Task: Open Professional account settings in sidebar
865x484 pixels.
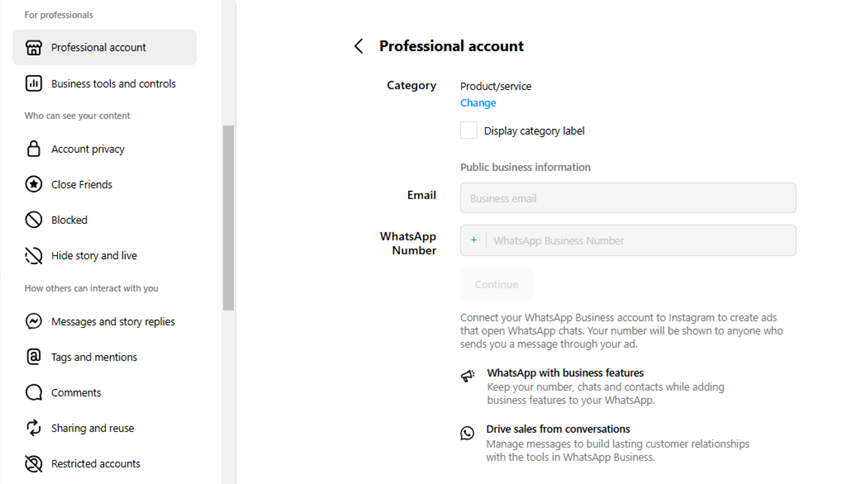Action: (x=104, y=47)
